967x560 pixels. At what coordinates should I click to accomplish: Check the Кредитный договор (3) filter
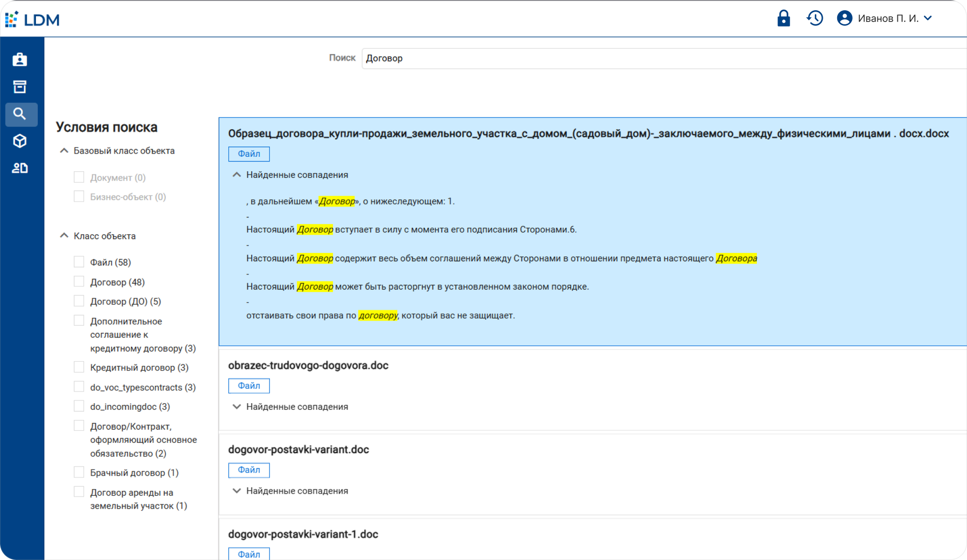[x=78, y=367]
